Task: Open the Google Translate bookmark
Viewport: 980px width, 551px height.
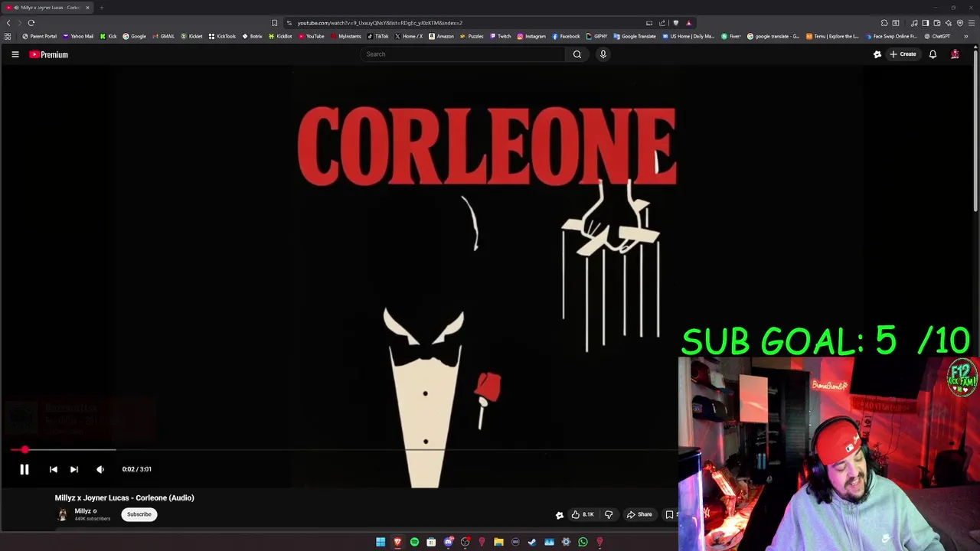Action: click(635, 36)
